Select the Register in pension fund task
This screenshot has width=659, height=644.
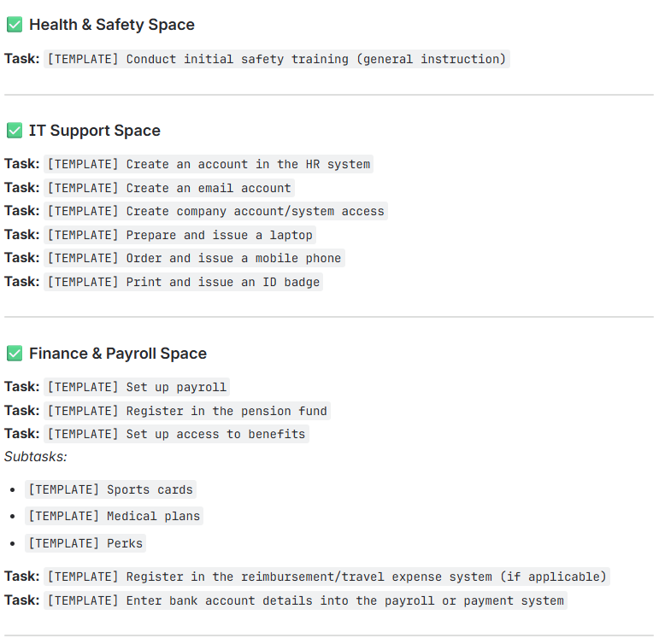[x=187, y=411]
